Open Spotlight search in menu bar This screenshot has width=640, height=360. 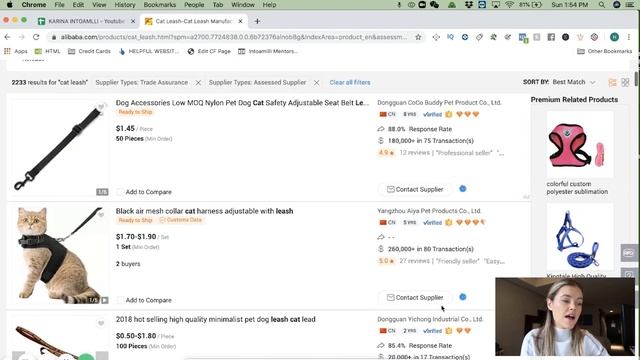(x=602, y=5)
